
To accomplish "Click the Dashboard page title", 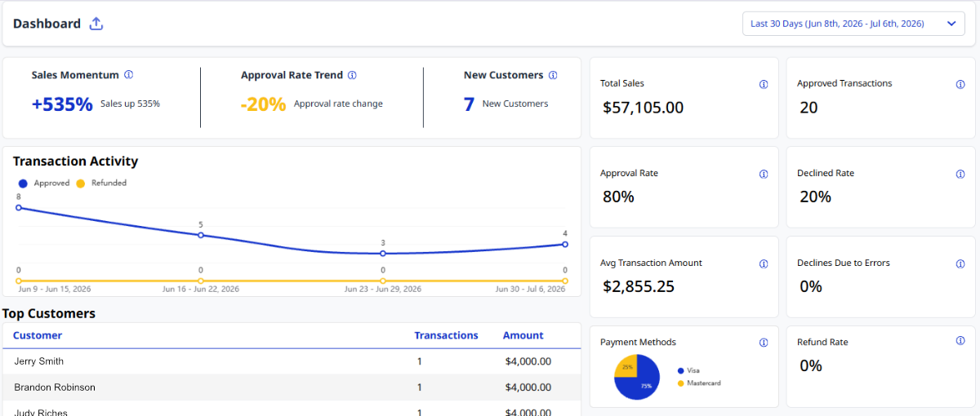I will click(47, 24).
